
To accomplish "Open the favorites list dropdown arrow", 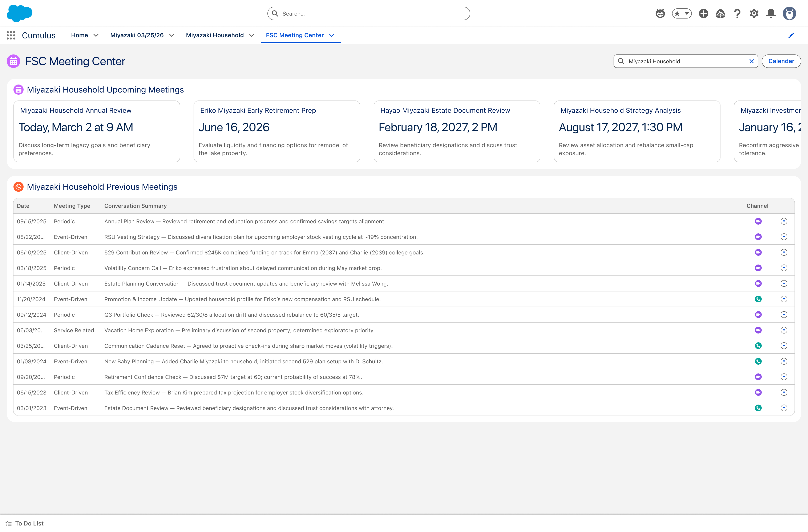I will click(x=687, y=14).
